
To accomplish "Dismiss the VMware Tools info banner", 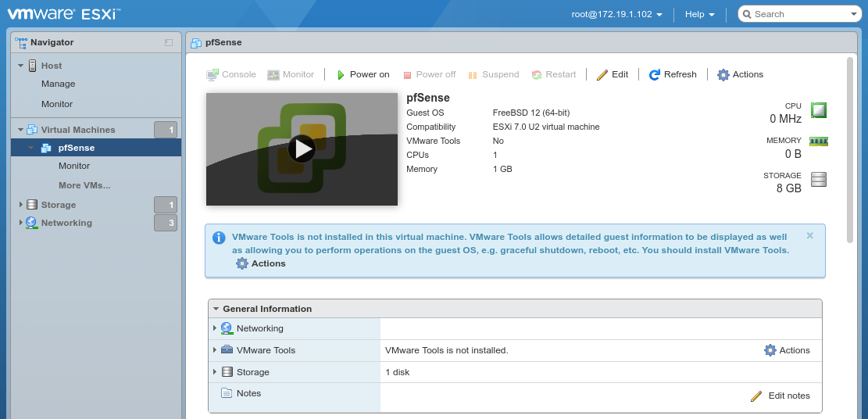I will [x=809, y=235].
